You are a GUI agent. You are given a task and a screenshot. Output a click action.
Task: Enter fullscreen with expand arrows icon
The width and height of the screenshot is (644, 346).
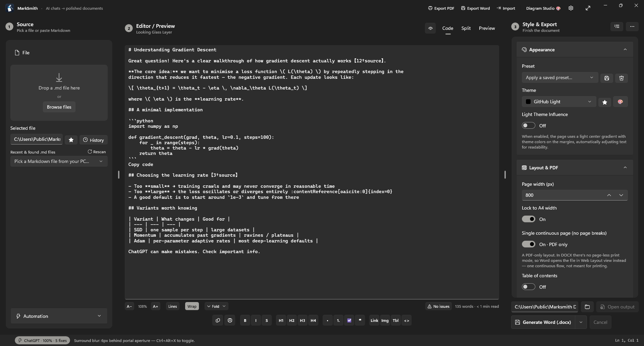coord(588,8)
